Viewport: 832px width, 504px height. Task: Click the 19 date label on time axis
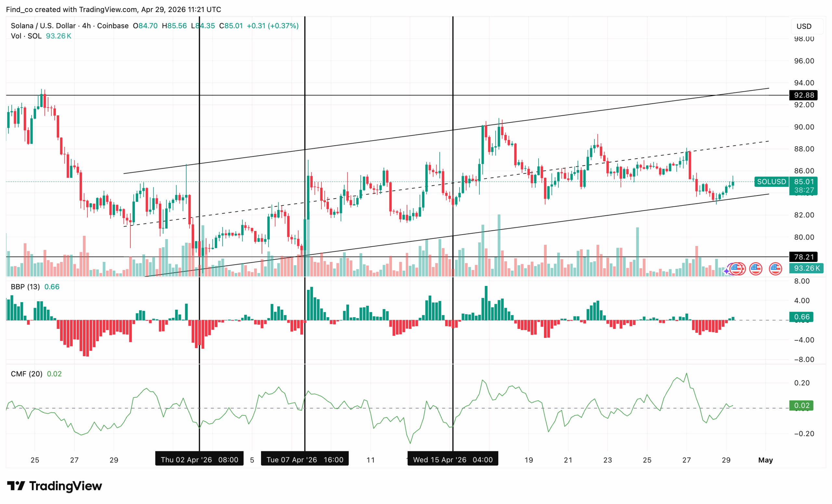(529, 460)
